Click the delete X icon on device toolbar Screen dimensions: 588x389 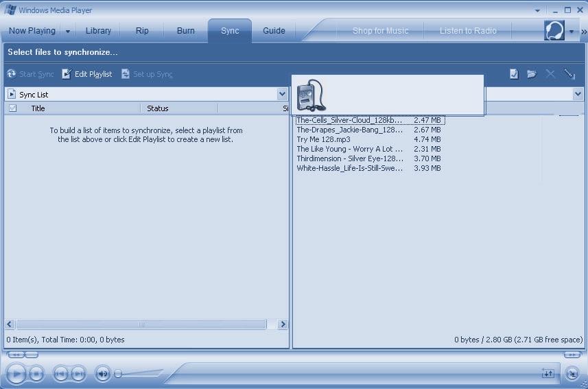point(550,74)
